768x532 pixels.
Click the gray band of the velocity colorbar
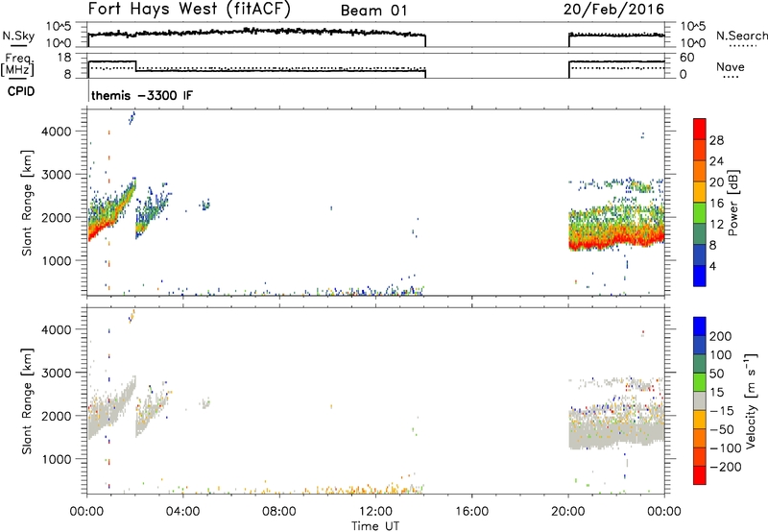tap(700, 400)
